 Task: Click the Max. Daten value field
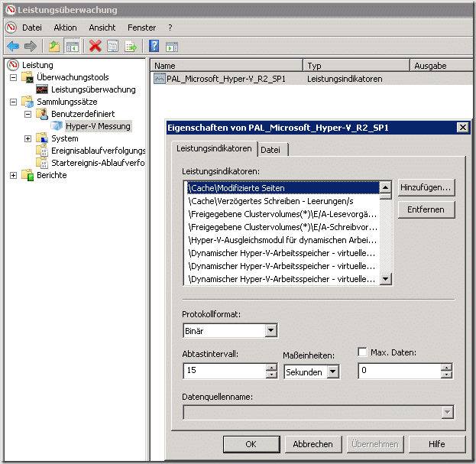pos(400,371)
